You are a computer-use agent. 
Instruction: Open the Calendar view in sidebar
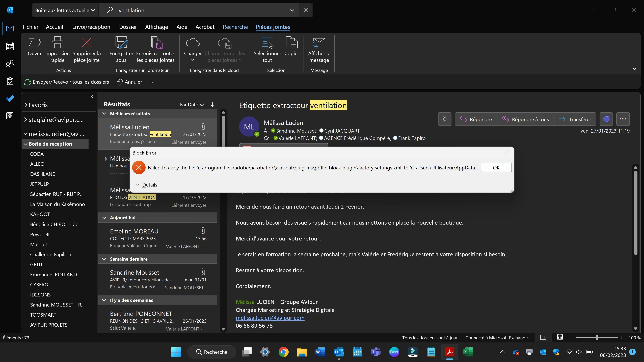point(10,46)
